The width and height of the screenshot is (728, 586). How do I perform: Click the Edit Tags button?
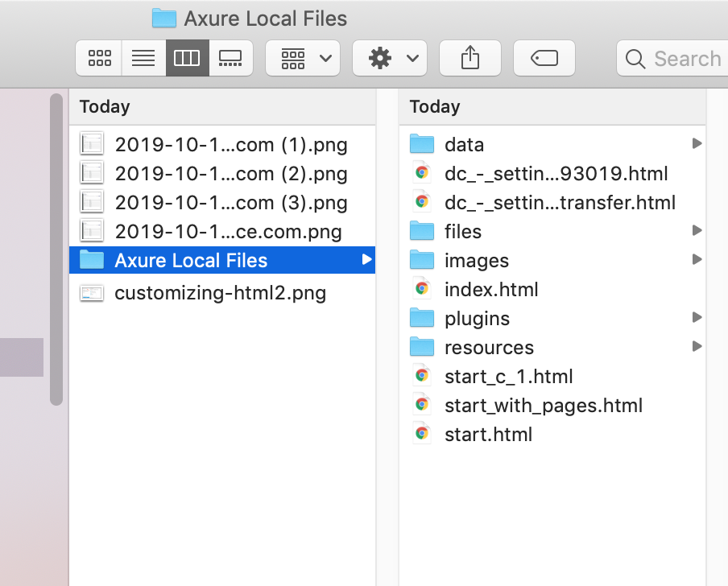pos(544,58)
